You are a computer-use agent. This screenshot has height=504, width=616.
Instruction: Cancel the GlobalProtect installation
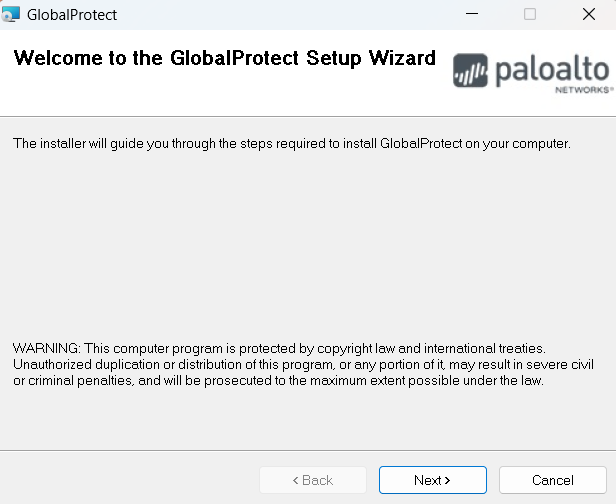(552, 480)
